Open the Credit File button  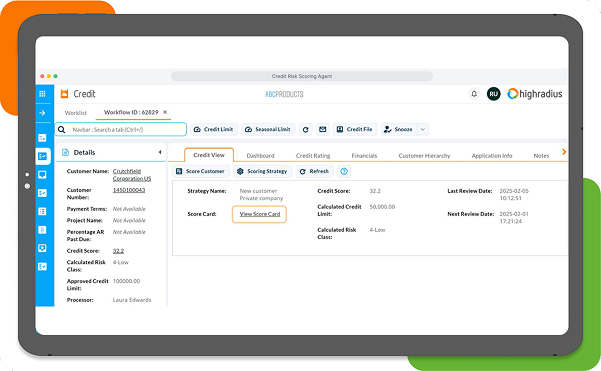[355, 130]
